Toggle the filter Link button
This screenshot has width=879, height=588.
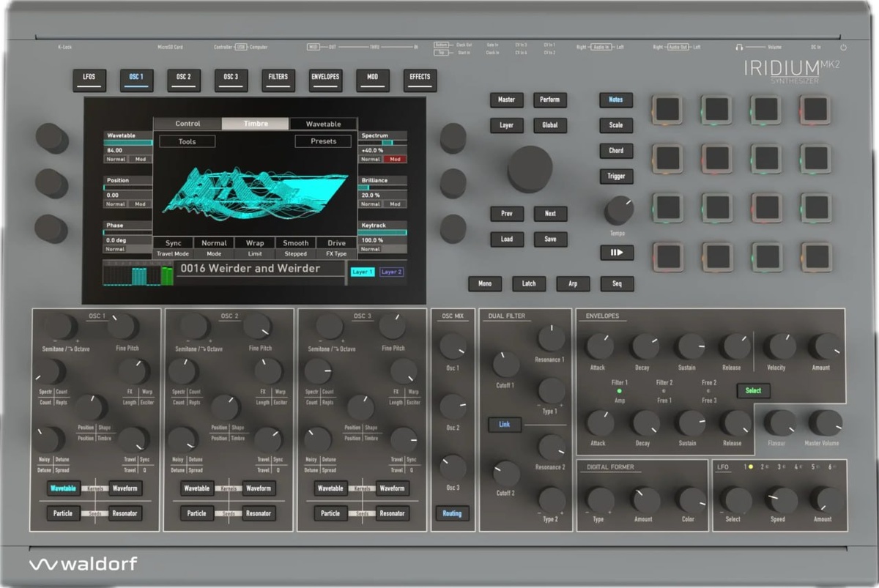coord(505,425)
